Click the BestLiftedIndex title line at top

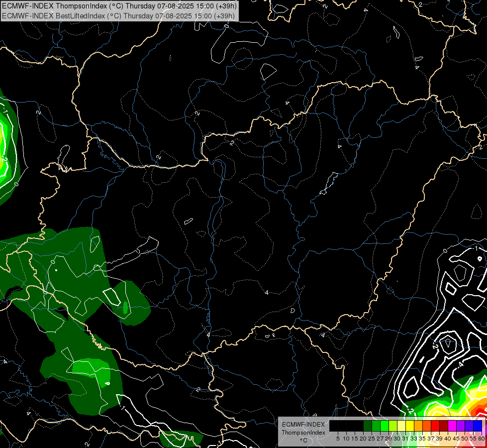(x=118, y=16)
